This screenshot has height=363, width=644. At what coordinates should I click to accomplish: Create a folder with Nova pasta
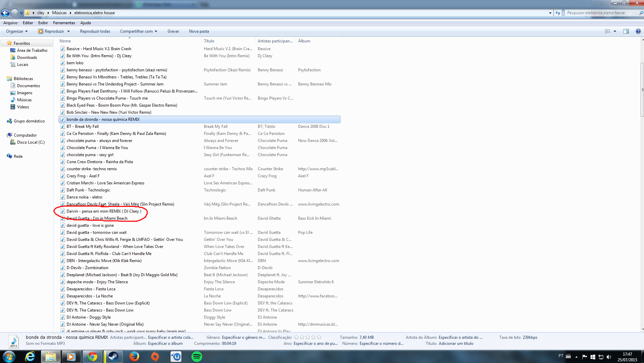click(199, 31)
